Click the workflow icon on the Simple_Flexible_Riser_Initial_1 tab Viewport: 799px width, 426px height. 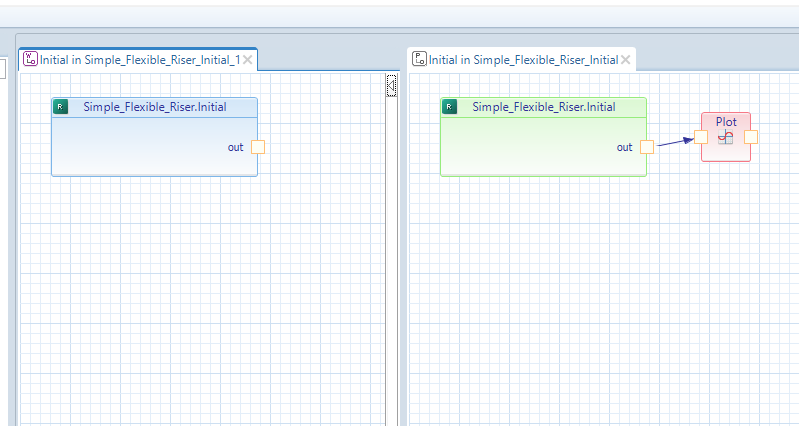pos(30,60)
